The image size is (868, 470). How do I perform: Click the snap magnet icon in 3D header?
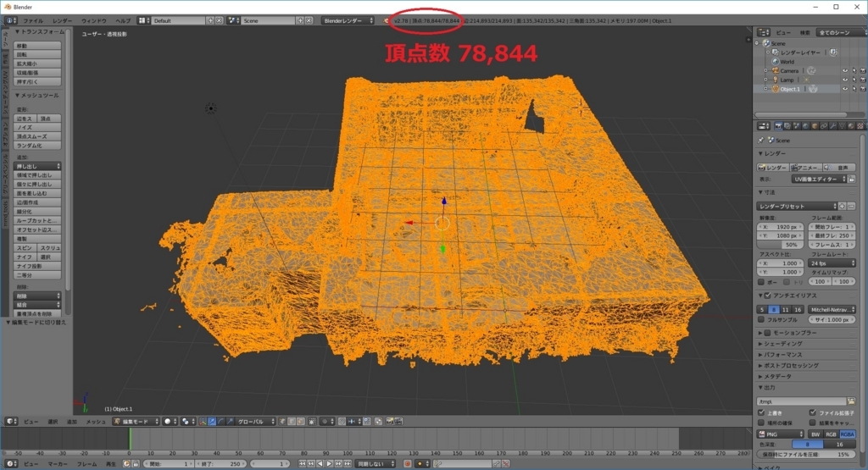click(342, 422)
